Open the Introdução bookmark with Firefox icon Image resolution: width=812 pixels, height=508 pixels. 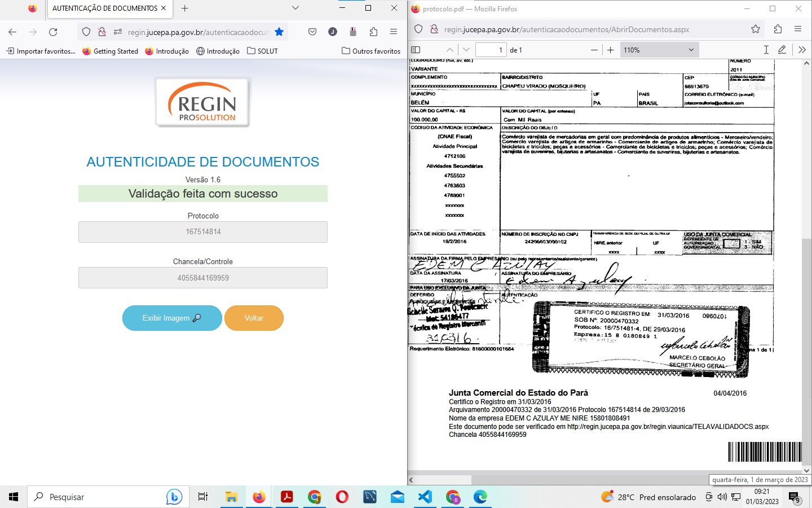pyautogui.click(x=167, y=51)
